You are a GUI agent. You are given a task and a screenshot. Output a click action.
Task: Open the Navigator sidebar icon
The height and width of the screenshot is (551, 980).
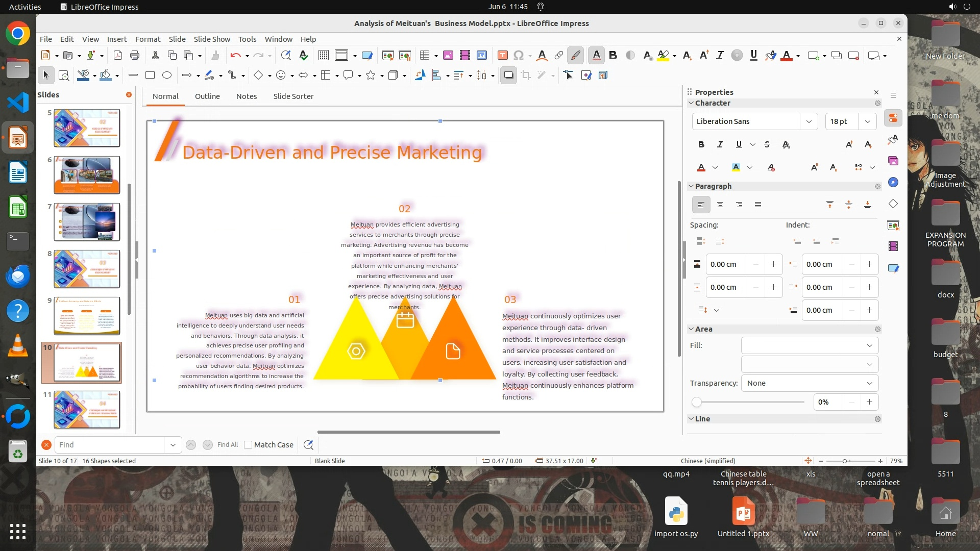coord(893,182)
